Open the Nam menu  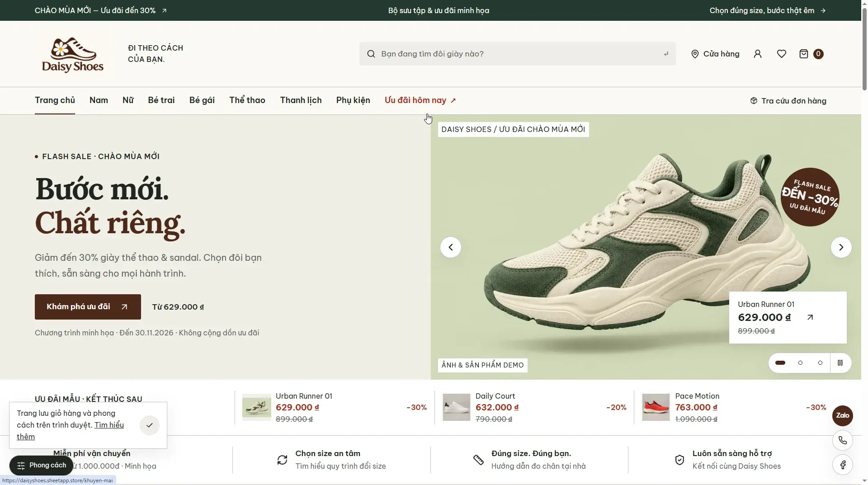tap(99, 100)
